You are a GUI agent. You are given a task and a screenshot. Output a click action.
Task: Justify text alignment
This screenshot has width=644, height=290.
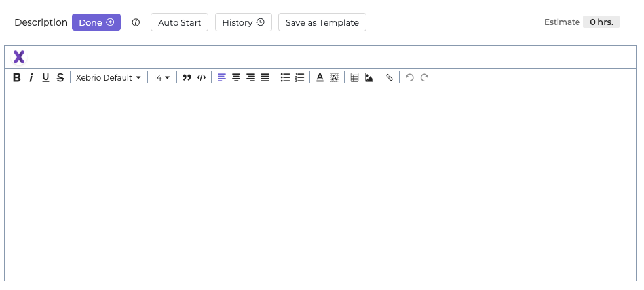[265, 77]
